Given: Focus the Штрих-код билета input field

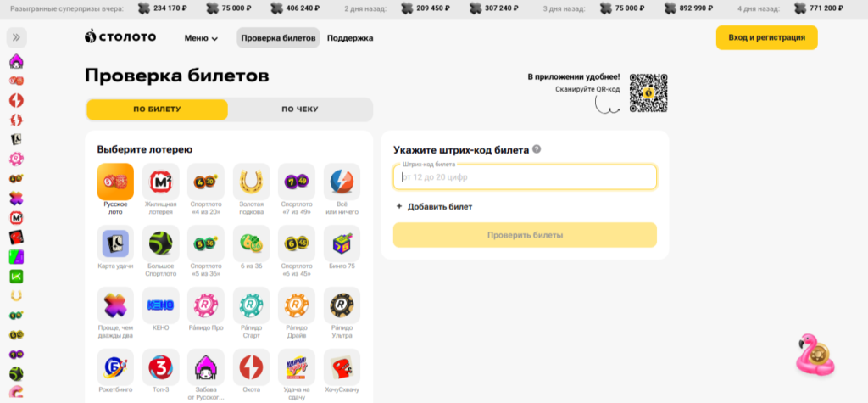Looking at the screenshot, I should click(525, 177).
